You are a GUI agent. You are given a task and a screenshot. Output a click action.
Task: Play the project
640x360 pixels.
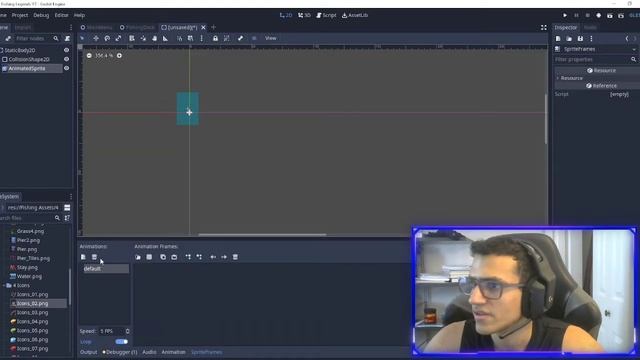click(x=565, y=16)
